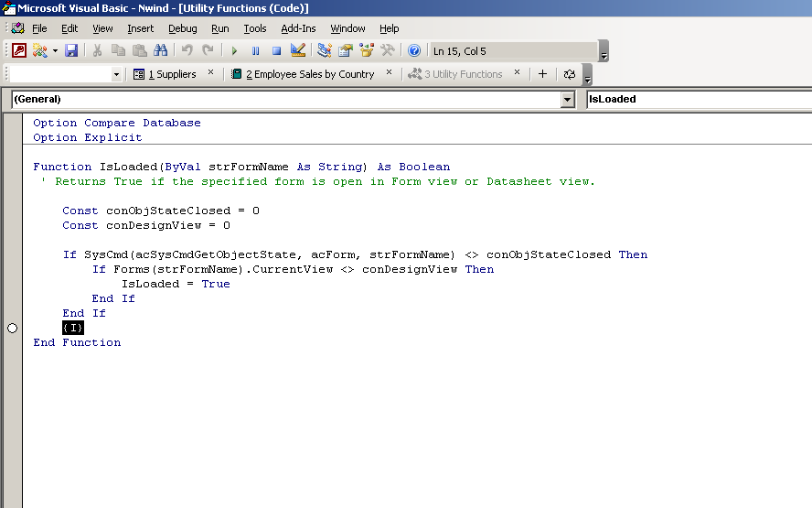
Task: Click the empty combo box field in tab toolbar
Action: click(x=60, y=74)
